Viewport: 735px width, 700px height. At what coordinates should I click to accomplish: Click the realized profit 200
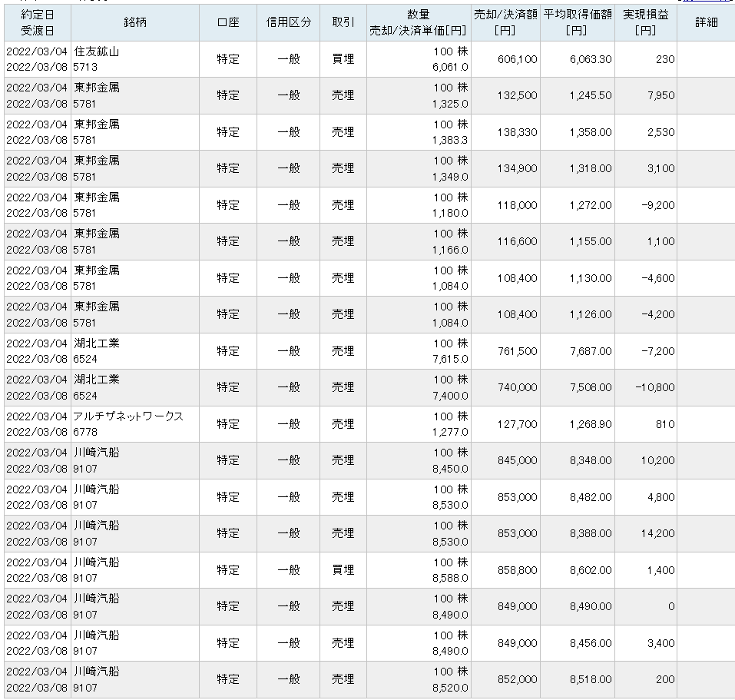[x=665, y=679]
